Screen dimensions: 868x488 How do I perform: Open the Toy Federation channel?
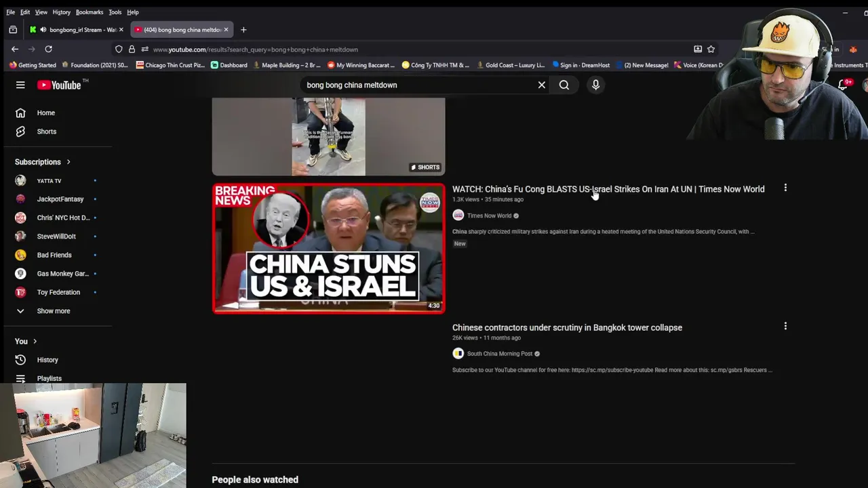pos(58,292)
